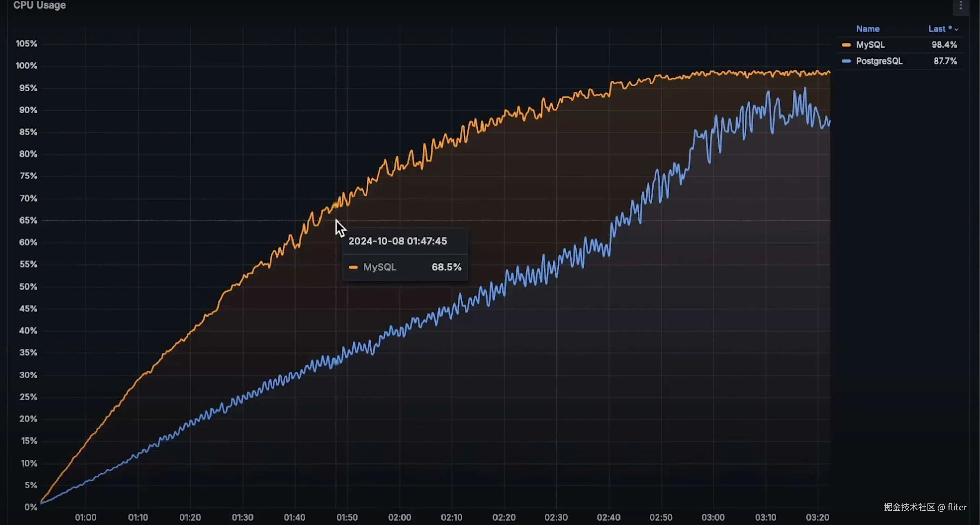The height and width of the screenshot is (525, 980).
Task: Open MySQL orange legend color swatch
Action: 846,45
